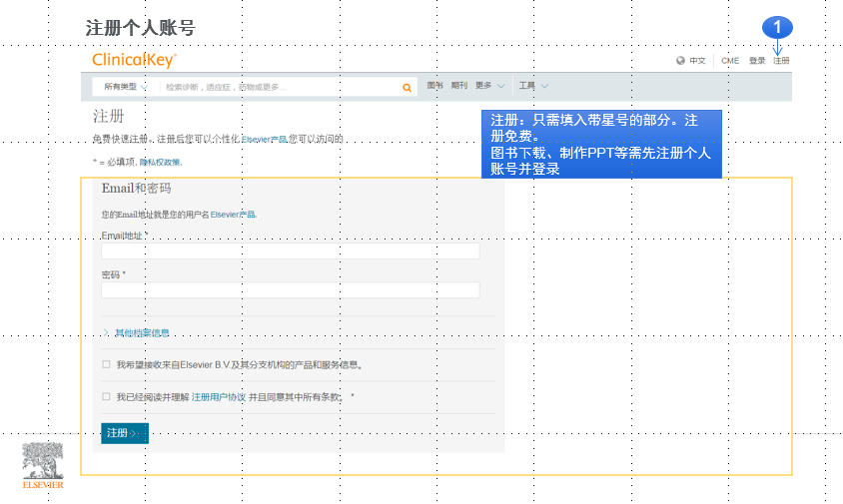843x504 pixels.
Task: Expand the 工具 dropdown menu
Action: pyautogui.click(x=533, y=86)
